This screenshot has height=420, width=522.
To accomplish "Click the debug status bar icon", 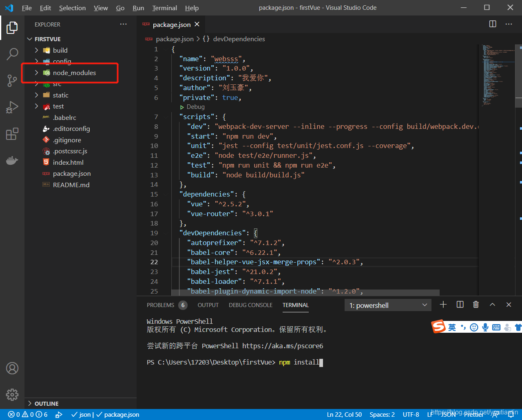I will pyautogui.click(x=59, y=414).
